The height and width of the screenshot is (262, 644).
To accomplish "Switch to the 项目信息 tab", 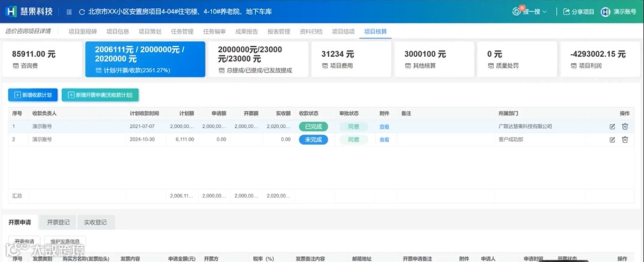I will (x=118, y=31).
